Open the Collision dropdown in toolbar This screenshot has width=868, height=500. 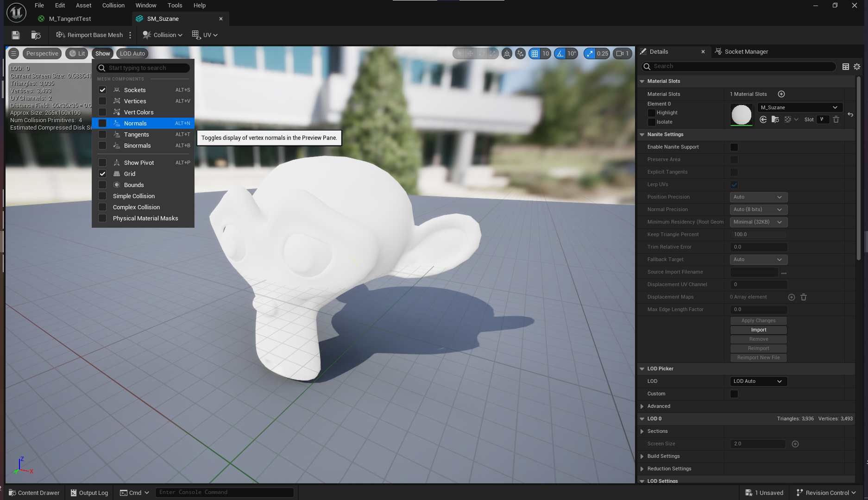(163, 35)
